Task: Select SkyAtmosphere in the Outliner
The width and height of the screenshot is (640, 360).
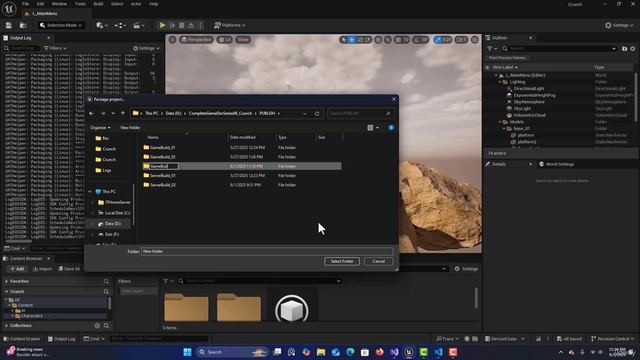Action: pyautogui.click(x=529, y=102)
